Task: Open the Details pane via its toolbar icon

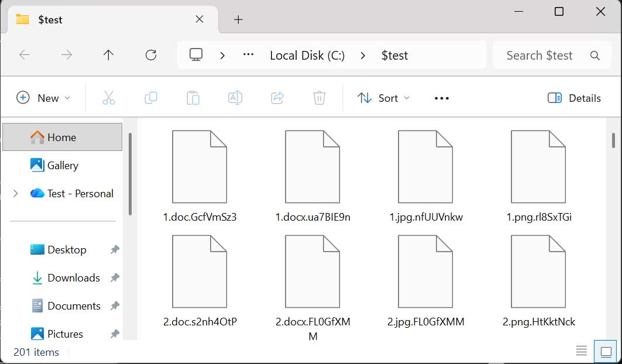Action: (574, 98)
